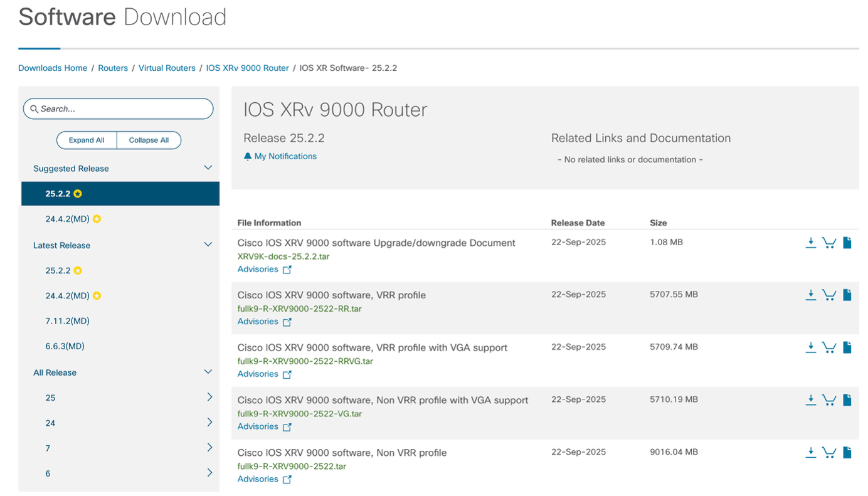Download the XRV9K-docs-25.2.2.tar file
The width and height of the screenshot is (868, 496).
(x=811, y=242)
